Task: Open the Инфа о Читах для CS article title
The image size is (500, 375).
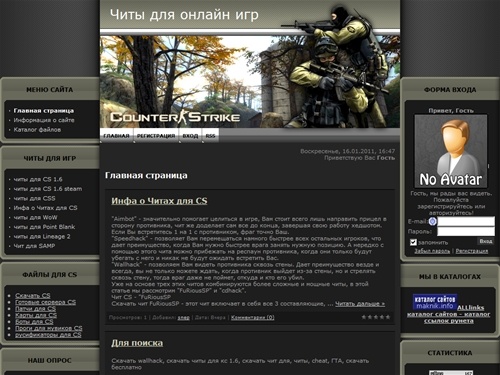Action: 159,201
